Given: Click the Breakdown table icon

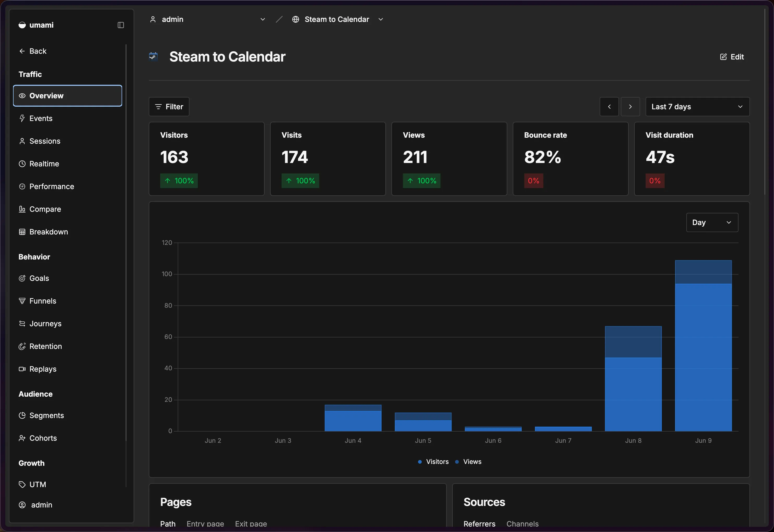Looking at the screenshot, I should tap(22, 232).
